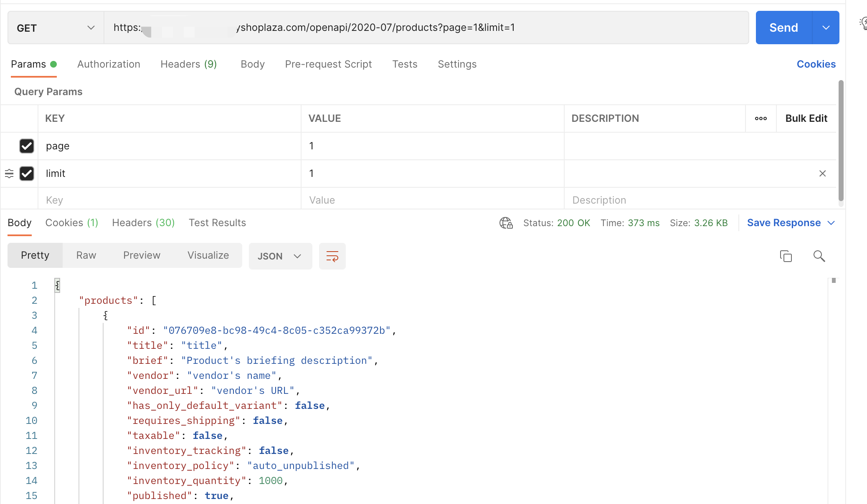Click the page key cell

pos(170,146)
